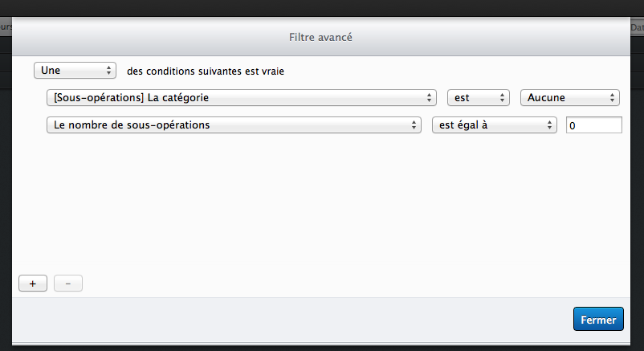The height and width of the screenshot is (351, 644).
Task: Click the arrows icon on the "Une" popup
Action: (109, 71)
